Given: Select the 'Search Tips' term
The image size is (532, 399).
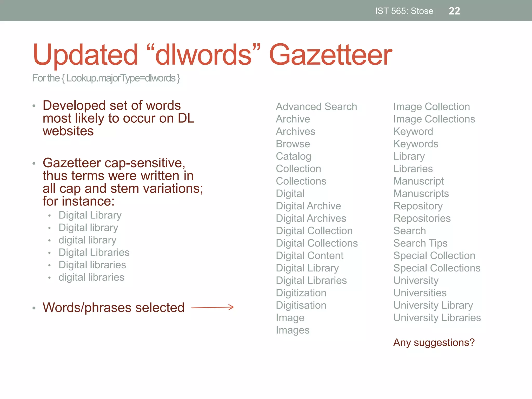Looking at the screenshot, I should (420, 243).
